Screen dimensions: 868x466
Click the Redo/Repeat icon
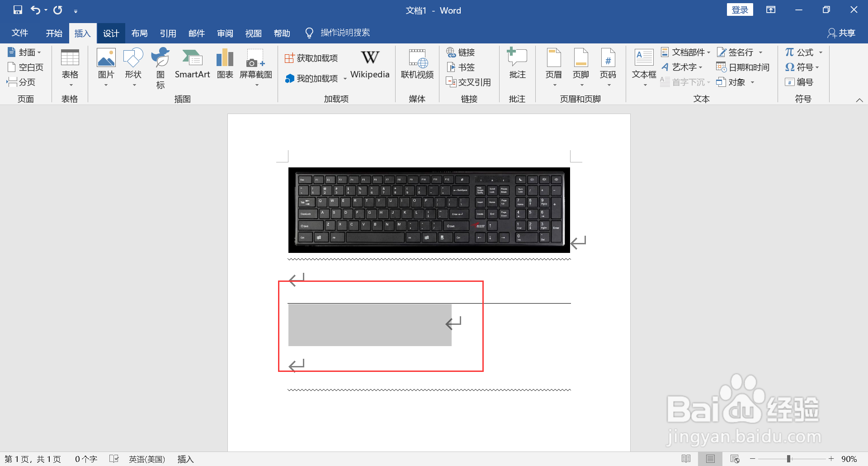pos(58,10)
